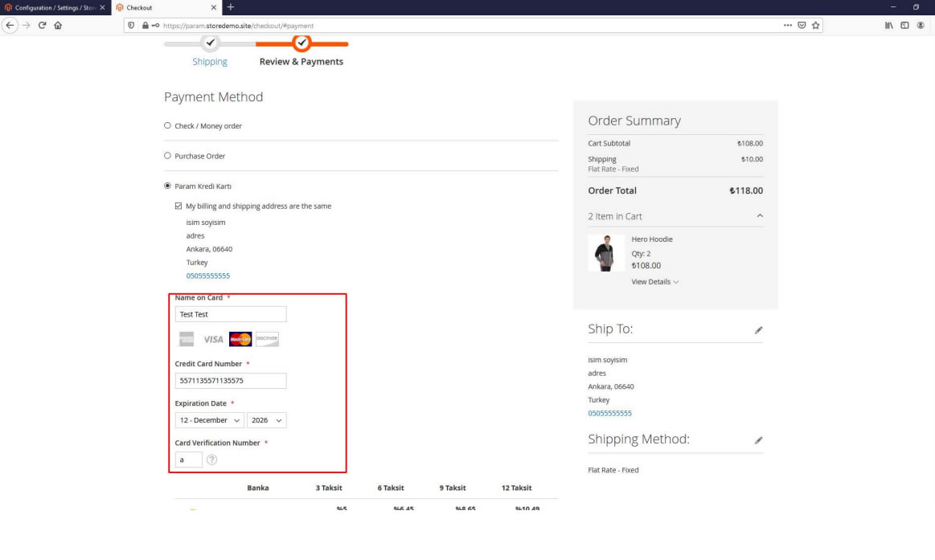Image resolution: width=935 pixels, height=560 pixels.
Task: Click the browser forward arrow
Action: (x=27, y=26)
